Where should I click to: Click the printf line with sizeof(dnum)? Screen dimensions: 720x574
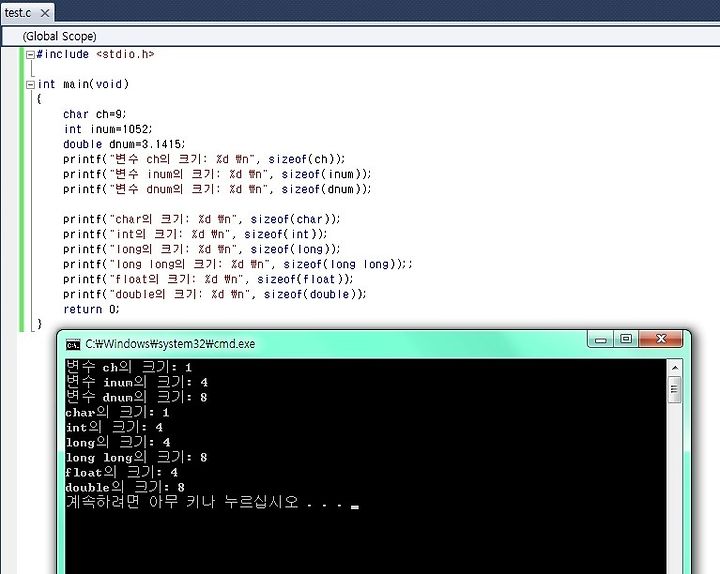217,190
